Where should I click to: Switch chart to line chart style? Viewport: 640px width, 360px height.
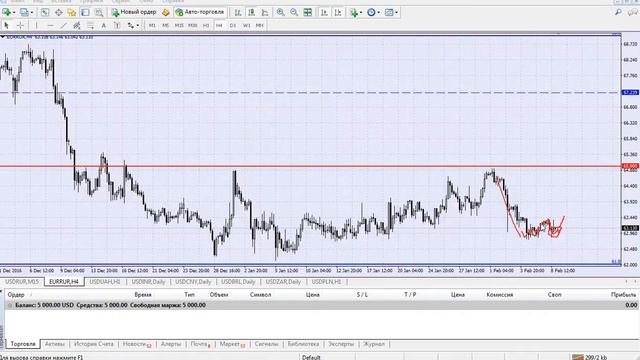[x=265, y=13]
